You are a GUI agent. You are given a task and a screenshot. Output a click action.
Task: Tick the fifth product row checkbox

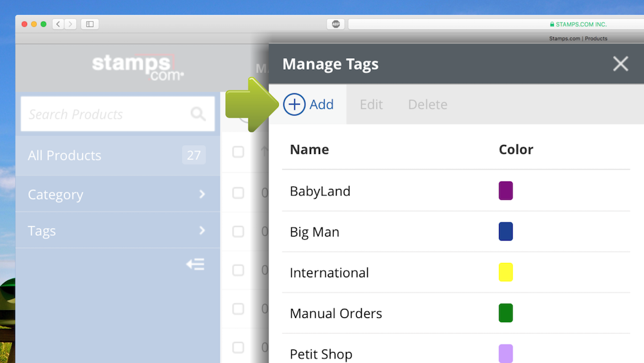click(238, 309)
